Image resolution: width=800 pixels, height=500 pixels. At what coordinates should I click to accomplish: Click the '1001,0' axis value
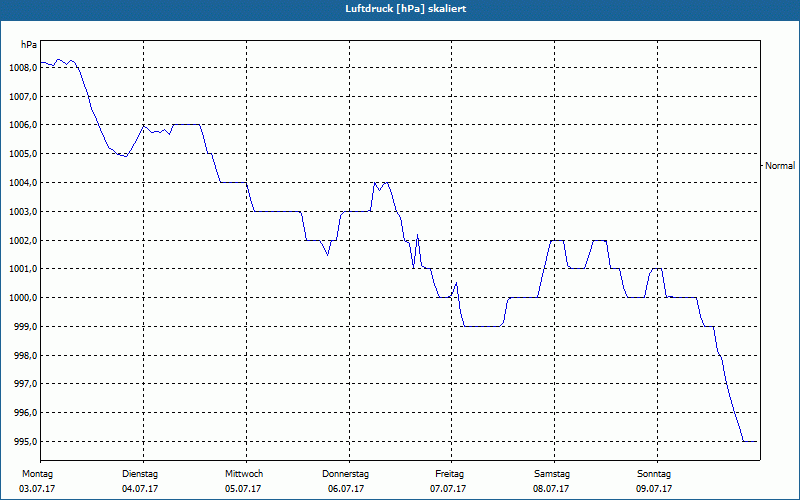click(x=23, y=269)
